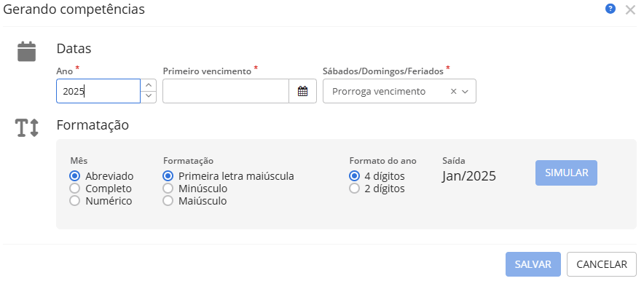Open the calendar picker for Primeiro vencimento
Image resolution: width=644 pixels, height=281 pixels.
pyautogui.click(x=303, y=91)
